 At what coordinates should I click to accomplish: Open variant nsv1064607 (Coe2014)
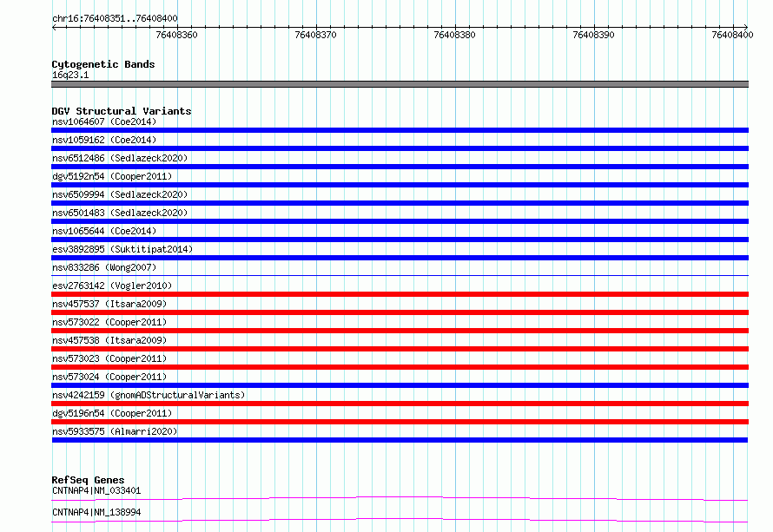(104, 122)
